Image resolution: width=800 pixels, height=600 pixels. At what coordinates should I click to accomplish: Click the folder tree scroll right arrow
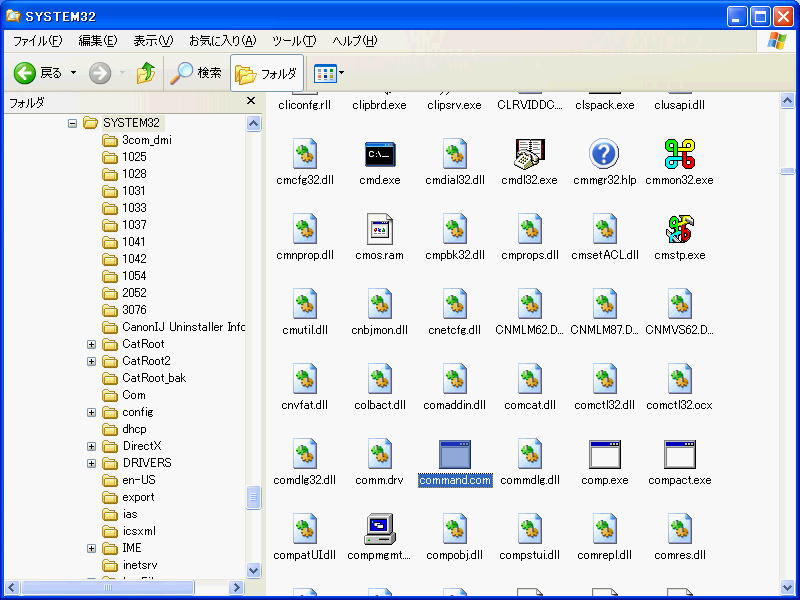tap(236, 587)
